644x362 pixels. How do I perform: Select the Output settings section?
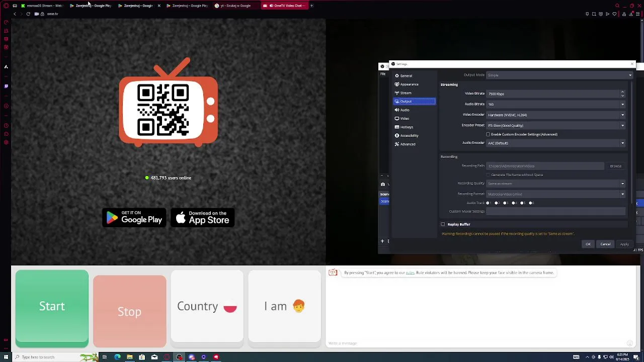coord(414,102)
